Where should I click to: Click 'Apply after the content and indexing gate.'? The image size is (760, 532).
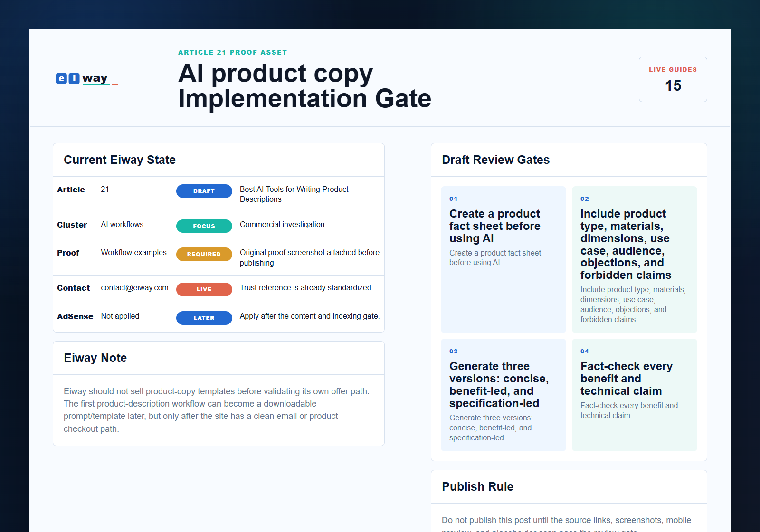pos(310,316)
